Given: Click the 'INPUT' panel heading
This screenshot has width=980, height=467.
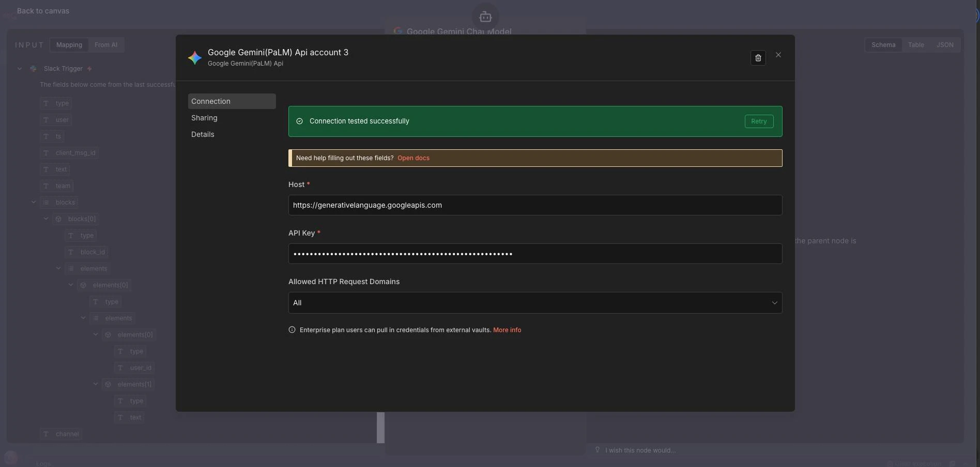Looking at the screenshot, I should (29, 45).
